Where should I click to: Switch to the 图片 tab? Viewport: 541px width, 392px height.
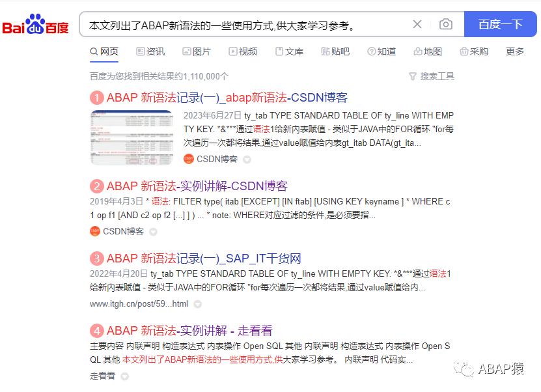click(x=197, y=51)
